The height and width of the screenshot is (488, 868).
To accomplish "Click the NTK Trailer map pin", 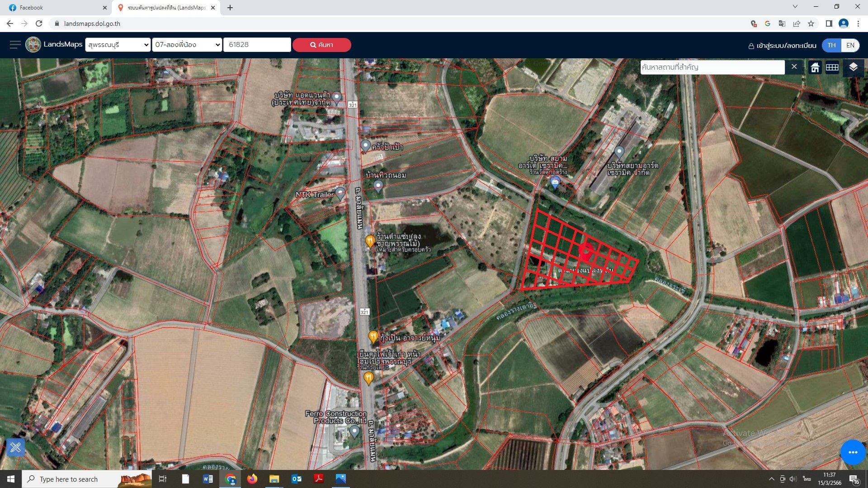I will 340,194.
